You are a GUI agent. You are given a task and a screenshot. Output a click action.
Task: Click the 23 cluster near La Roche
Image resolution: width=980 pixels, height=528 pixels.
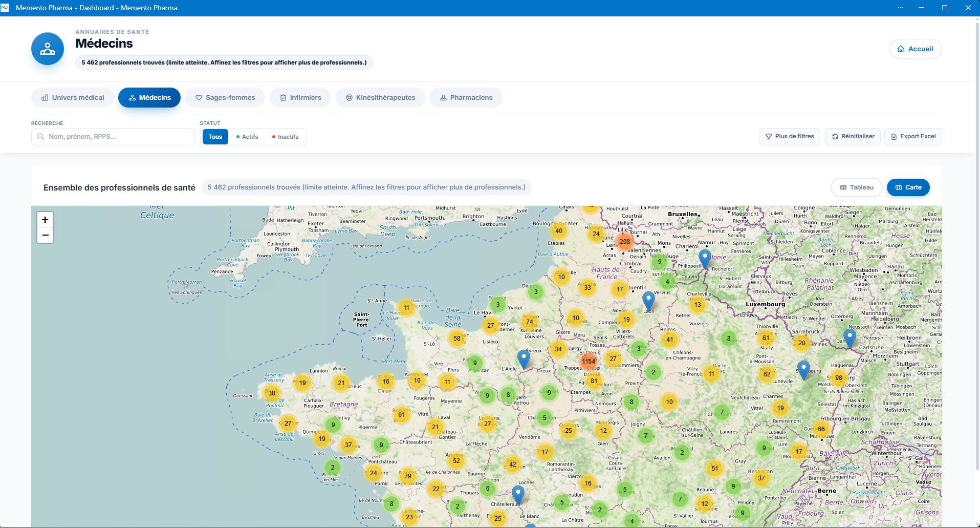409,517
